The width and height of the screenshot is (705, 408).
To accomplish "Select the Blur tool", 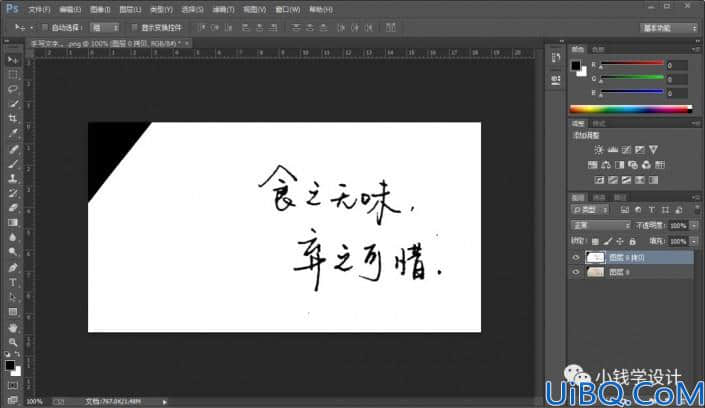I will (13, 238).
